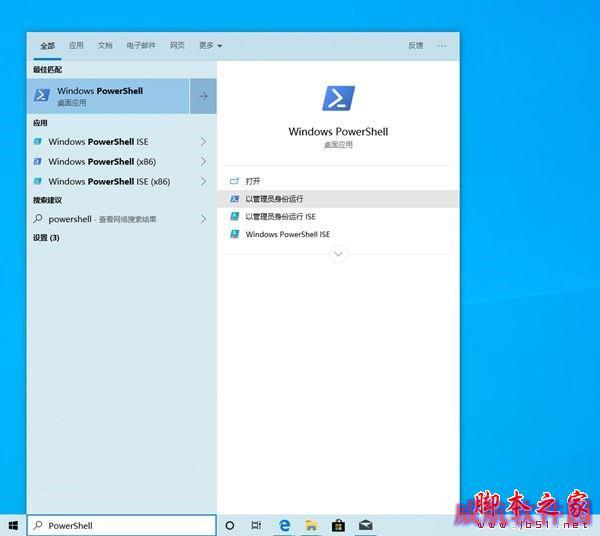Screen dimensions: 600x536
Task: Select the powershell web search suggestion
Action: [x=122, y=219]
